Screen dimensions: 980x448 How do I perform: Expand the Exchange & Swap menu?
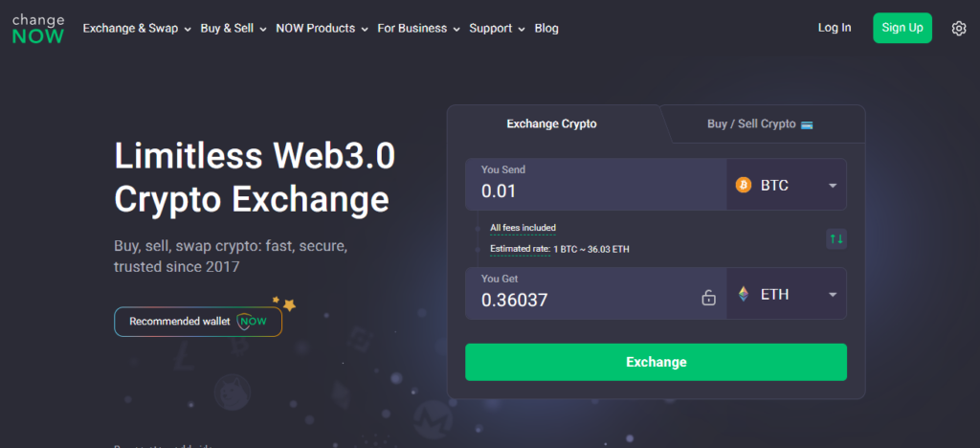[x=137, y=28]
